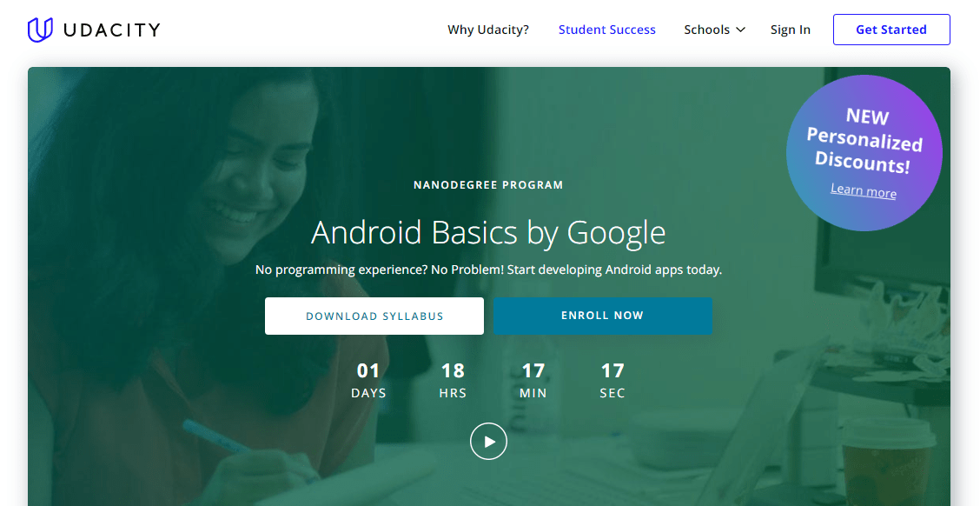Click the NANODEGREE PROGRAM label

pos(488,184)
